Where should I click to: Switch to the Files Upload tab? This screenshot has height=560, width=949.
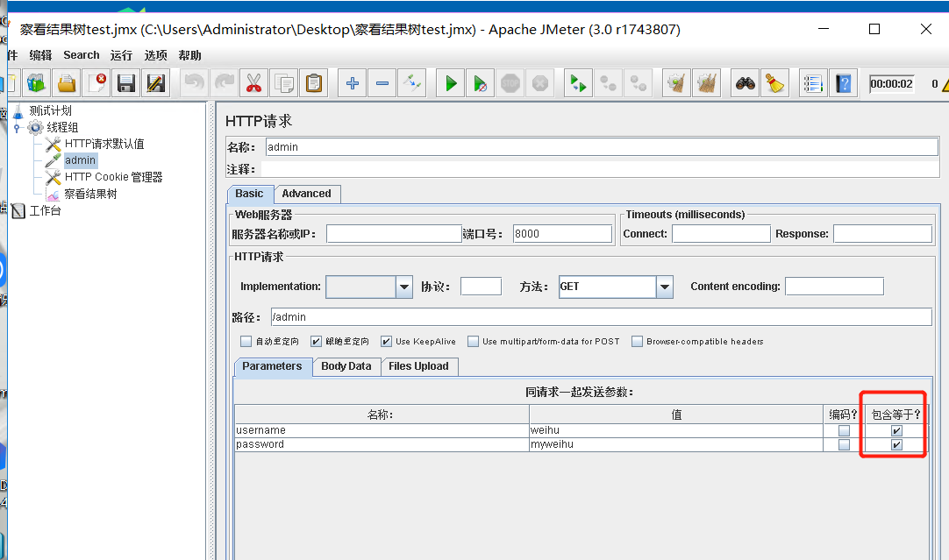click(x=419, y=366)
